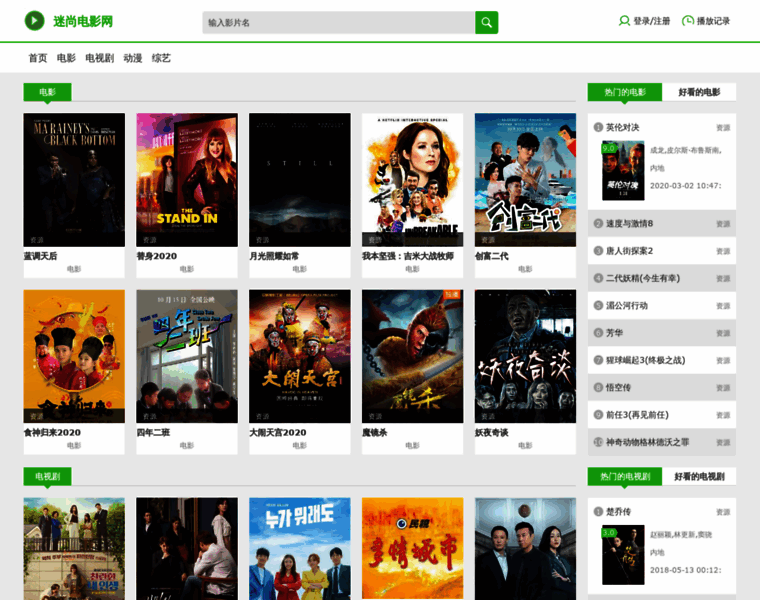Open the 创富二代 poster
This screenshot has width=760, height=600.
click(525, 180)
